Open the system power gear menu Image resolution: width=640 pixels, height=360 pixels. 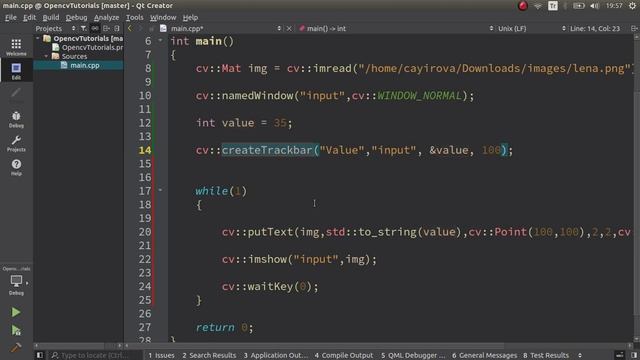point(633,6)
